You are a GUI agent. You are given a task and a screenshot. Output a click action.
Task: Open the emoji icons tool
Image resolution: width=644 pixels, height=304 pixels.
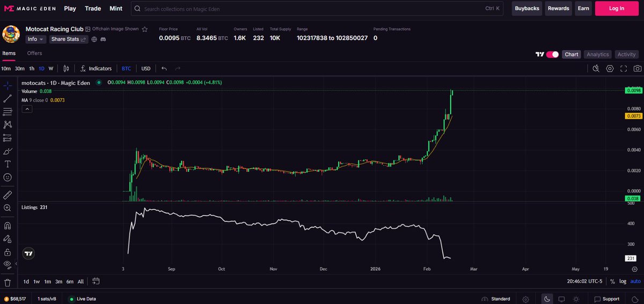[x=8, y=177]
